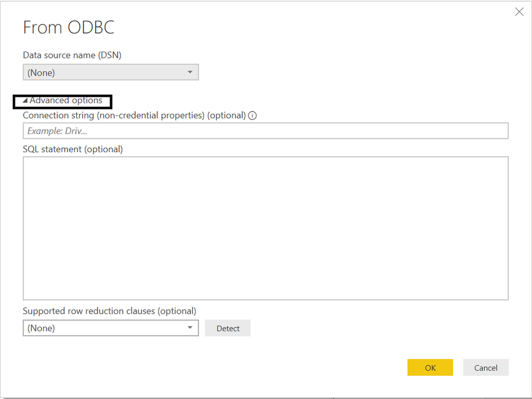Viewport: 532px width, 399px height.
Task: Click the SQL statement (optional) label
Action: (x=72, y=149)
